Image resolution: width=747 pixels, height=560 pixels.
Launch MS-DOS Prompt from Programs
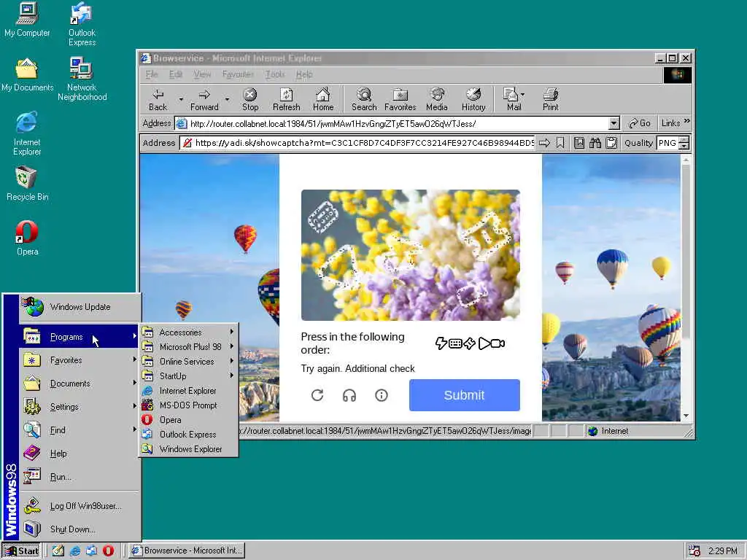(189, 405)
